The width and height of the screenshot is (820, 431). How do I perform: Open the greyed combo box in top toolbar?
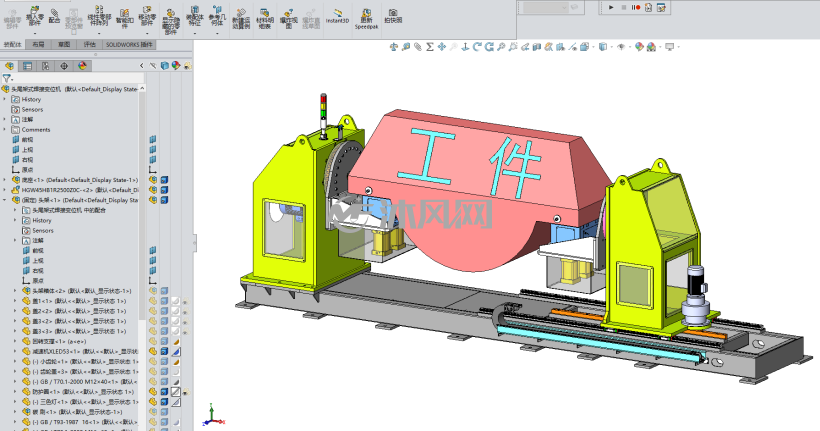click(x=545, y=7)
